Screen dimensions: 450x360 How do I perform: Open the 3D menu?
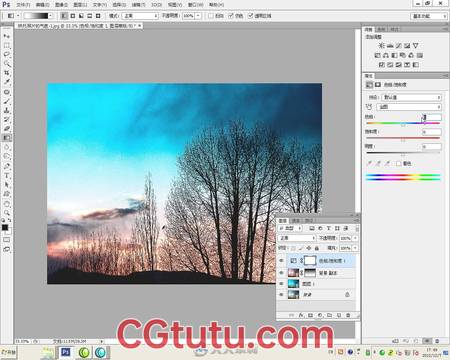156,5
